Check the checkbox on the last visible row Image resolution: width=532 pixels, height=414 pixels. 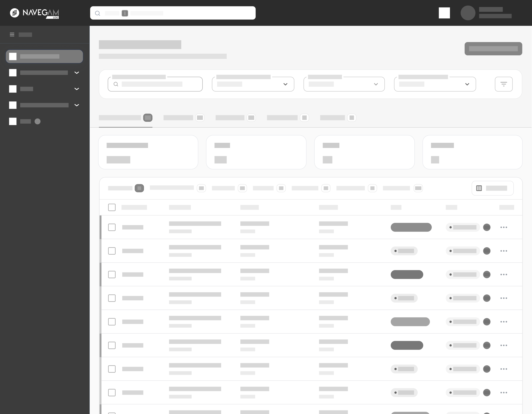112,392
